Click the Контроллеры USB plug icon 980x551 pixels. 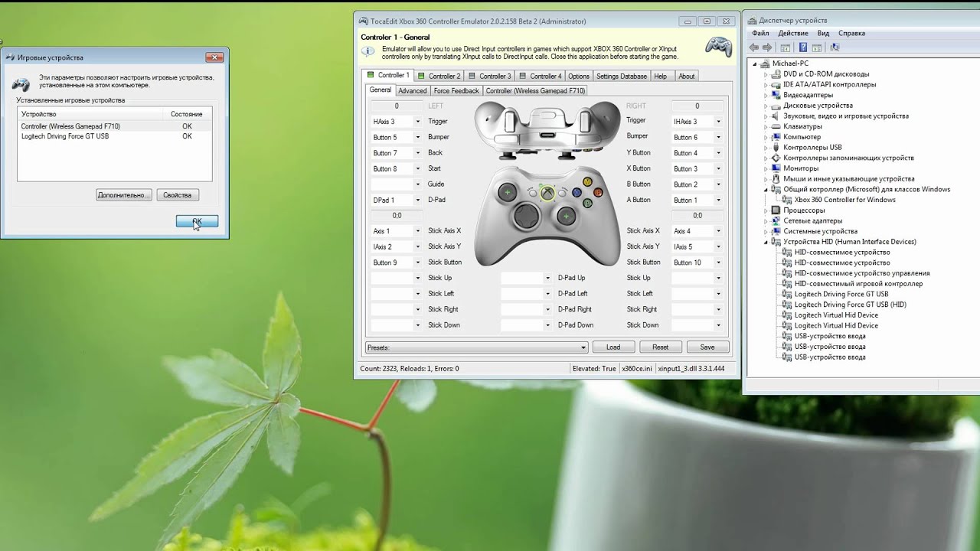pyautogui.click(x=776, y=148)
